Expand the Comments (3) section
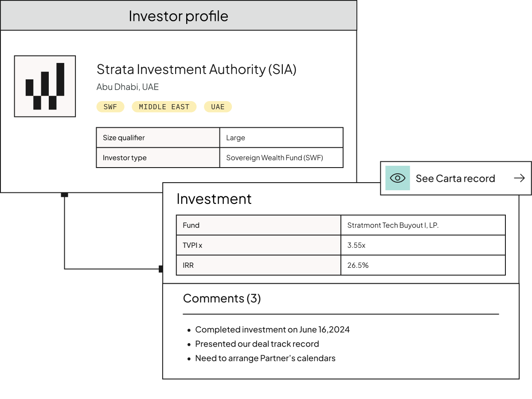The height and width of the screenshot is (399, 532). coord(222,298)
